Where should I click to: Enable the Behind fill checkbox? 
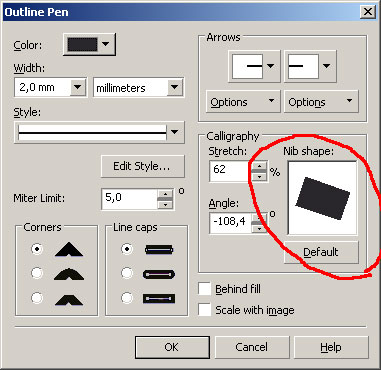[x=204, y=289]
